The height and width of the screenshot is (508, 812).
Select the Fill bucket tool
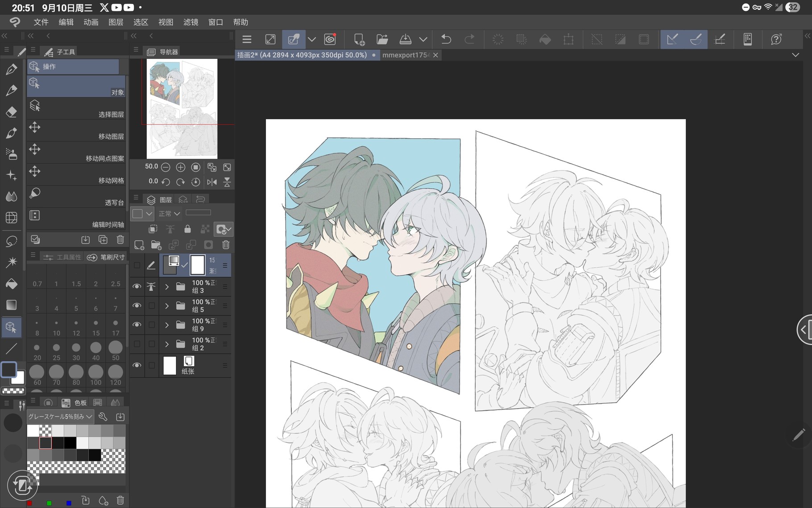pyautogui.click(x=12, y=284)
